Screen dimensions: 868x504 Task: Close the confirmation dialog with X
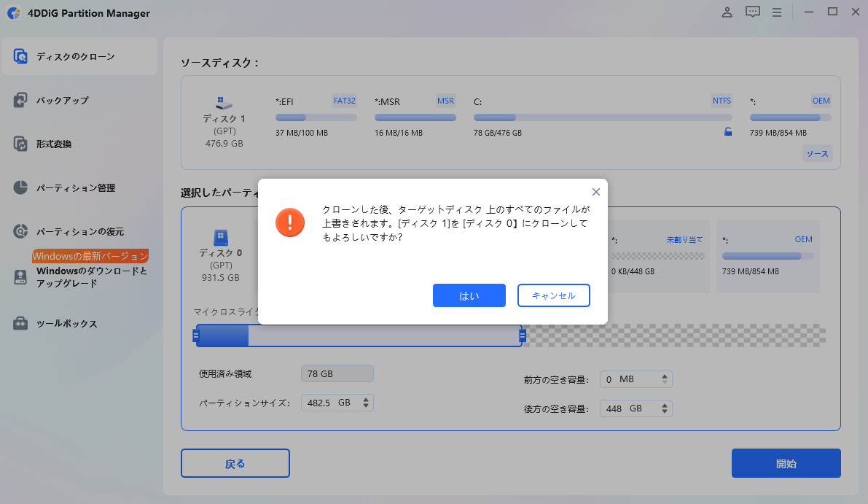coord(595,192)
